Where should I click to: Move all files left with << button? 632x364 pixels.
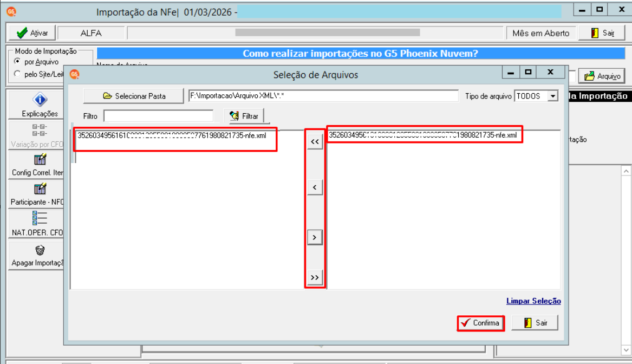pos(315,142)
